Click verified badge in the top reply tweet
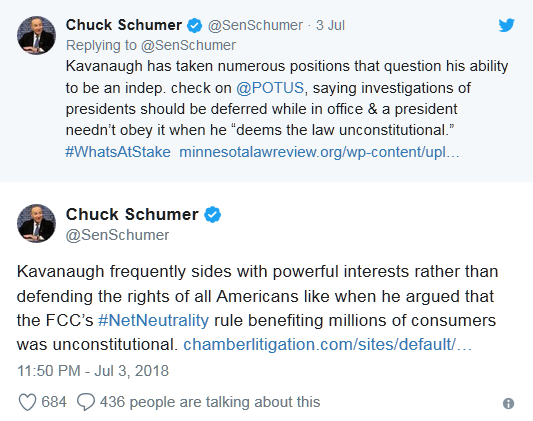This screenshot has height=421, width=533. [195, 25]
